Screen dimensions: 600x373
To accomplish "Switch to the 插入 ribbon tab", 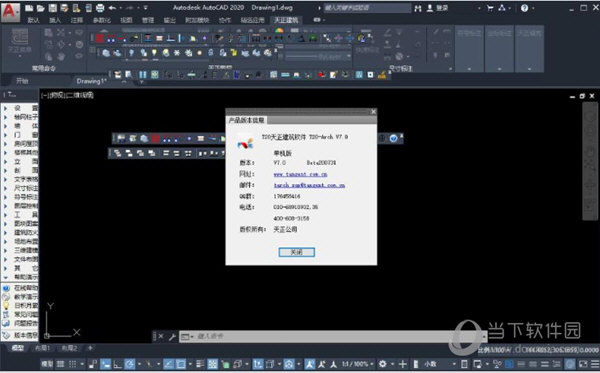I will click(x=55, y=20).
